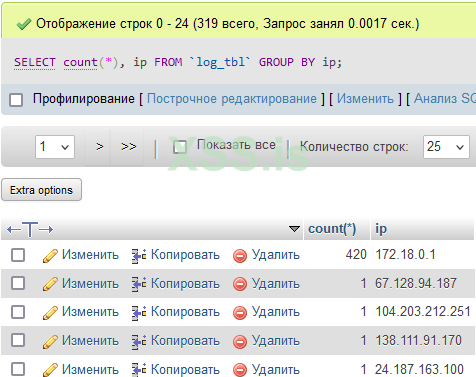This screenshot has width=476, height=377.
Task: Click copy icon in 172.18.0.1 row
Action: click(x=139, y=256)
